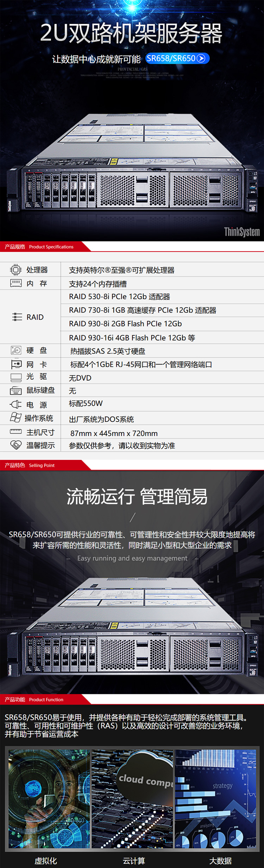This screenshot has width=264, height=868.
Task: Click the 支持24个内存插槽 spec value
Action: [x=98, y=284]
